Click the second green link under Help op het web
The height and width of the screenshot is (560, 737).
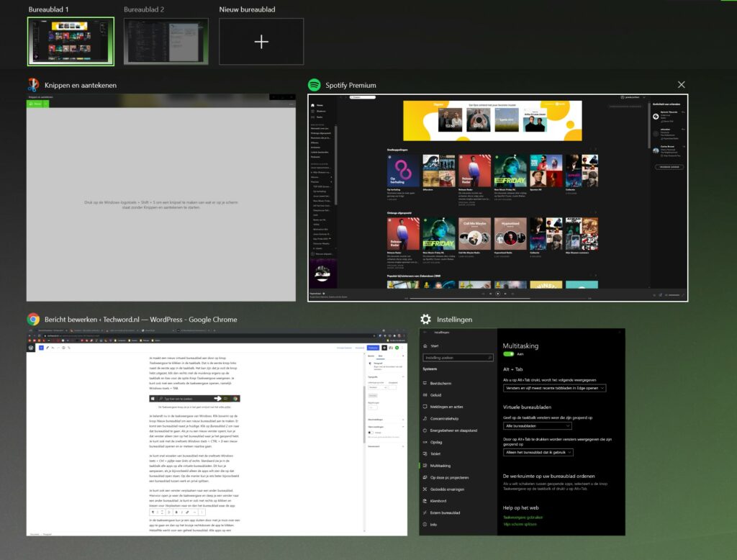point(520,524)
